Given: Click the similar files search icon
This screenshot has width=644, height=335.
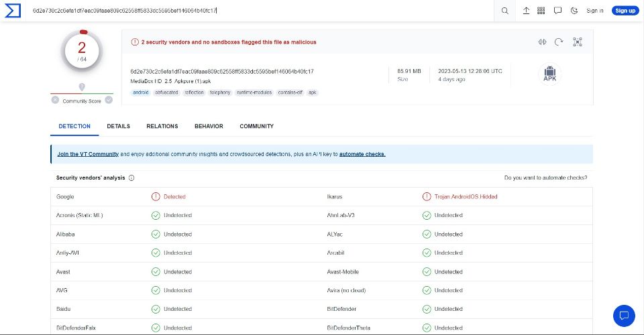Looking at the screenshot, I should pos(542,42).
